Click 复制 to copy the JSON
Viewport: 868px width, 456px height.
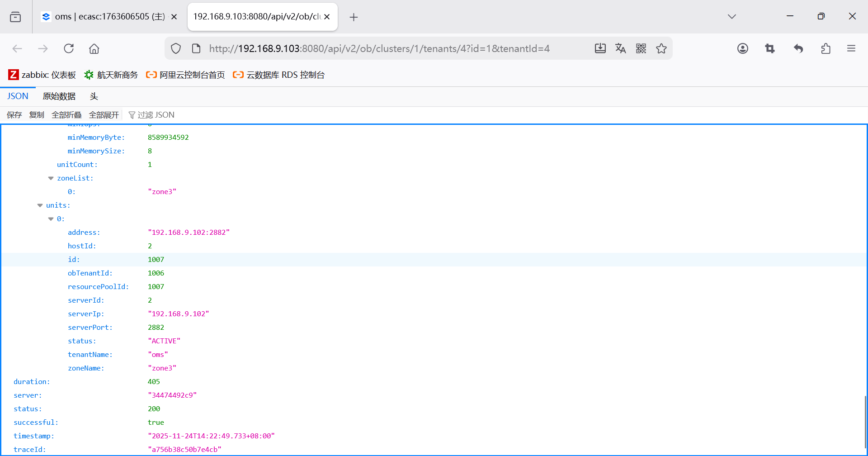click(x=37, y=115)
